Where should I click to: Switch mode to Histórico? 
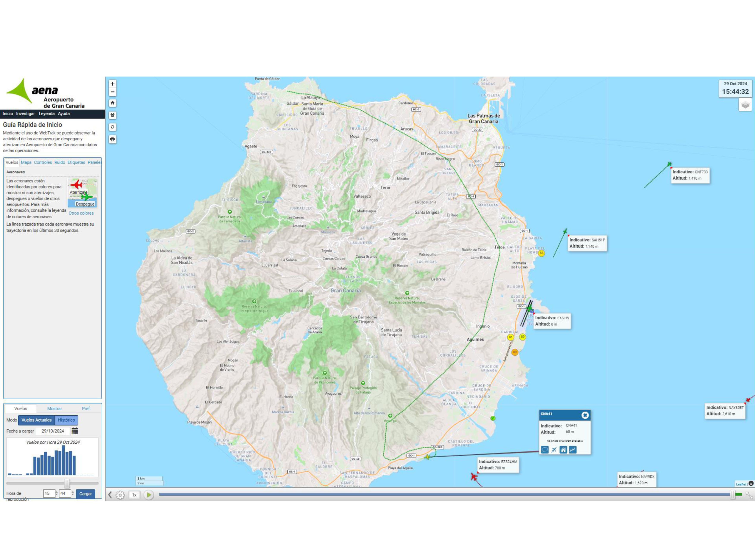(66, 420)
